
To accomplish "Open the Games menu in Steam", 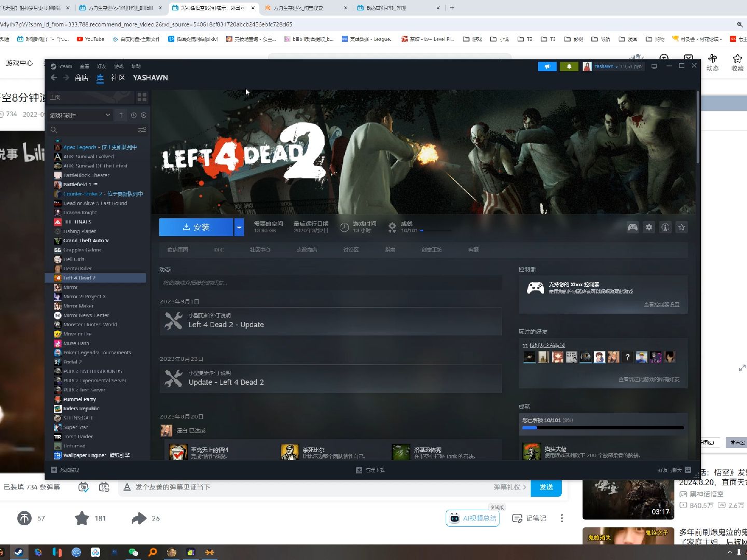I will click(119, 66).
